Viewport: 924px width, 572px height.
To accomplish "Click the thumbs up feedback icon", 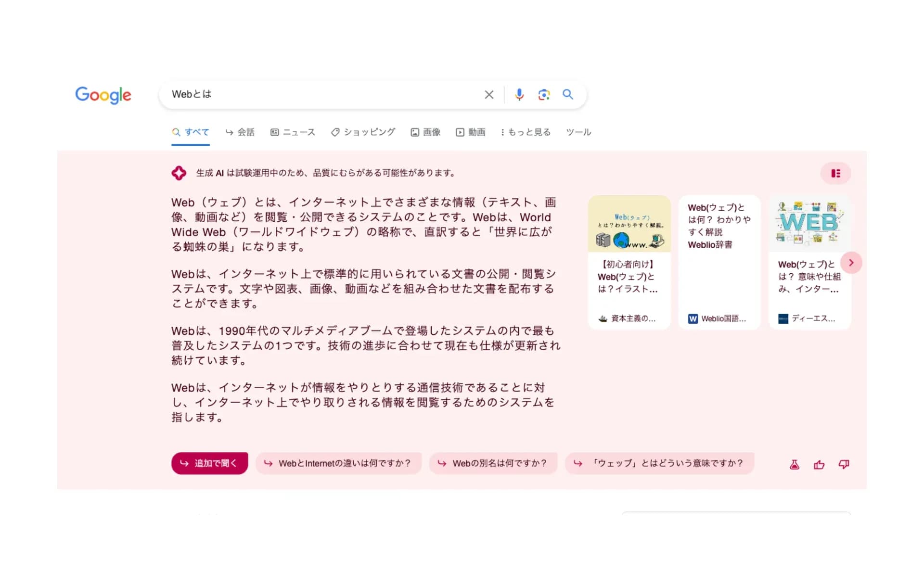I will (x=819, y=465).
